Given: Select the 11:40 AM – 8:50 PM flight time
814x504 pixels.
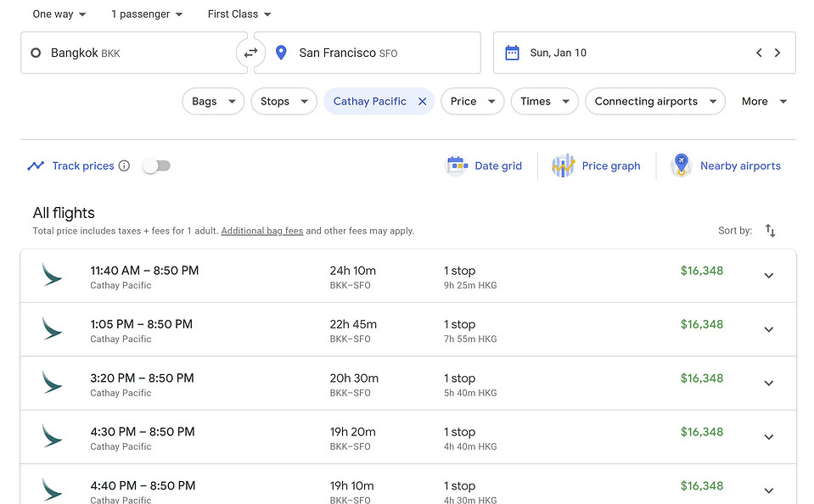Looking at the screenshot, I should (x=144, y=271).
